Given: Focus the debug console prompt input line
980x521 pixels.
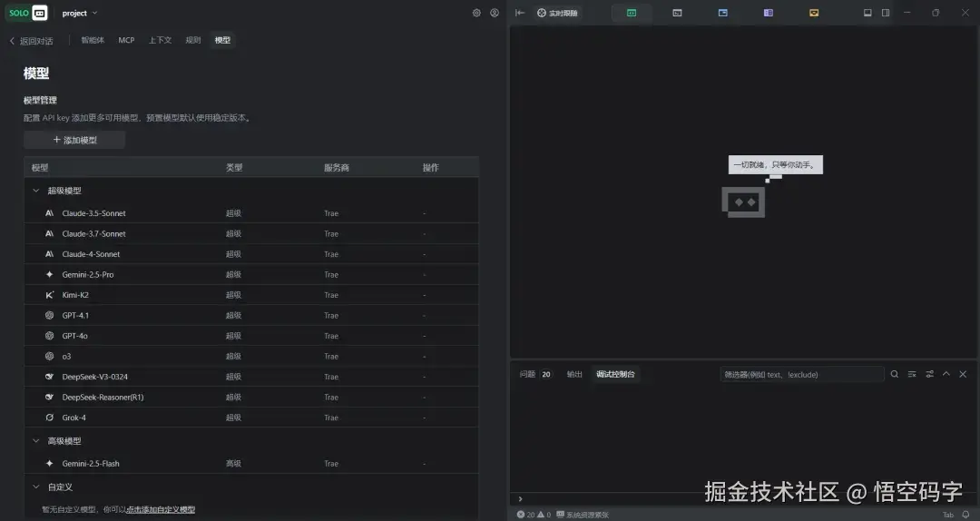Looking at the screenshot, I should pos(744,498).
